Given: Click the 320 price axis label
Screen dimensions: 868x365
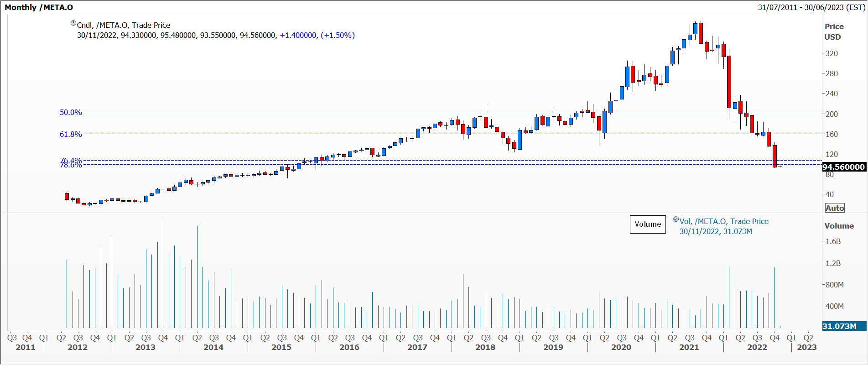Looking at the screenshot, I should (832, 53).
